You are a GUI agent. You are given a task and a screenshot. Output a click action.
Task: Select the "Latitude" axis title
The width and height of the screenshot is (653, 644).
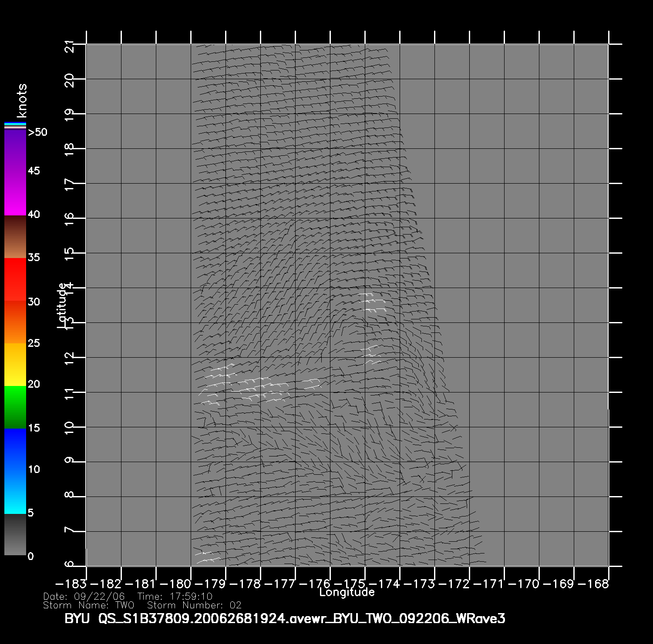[x=62, y=305]
